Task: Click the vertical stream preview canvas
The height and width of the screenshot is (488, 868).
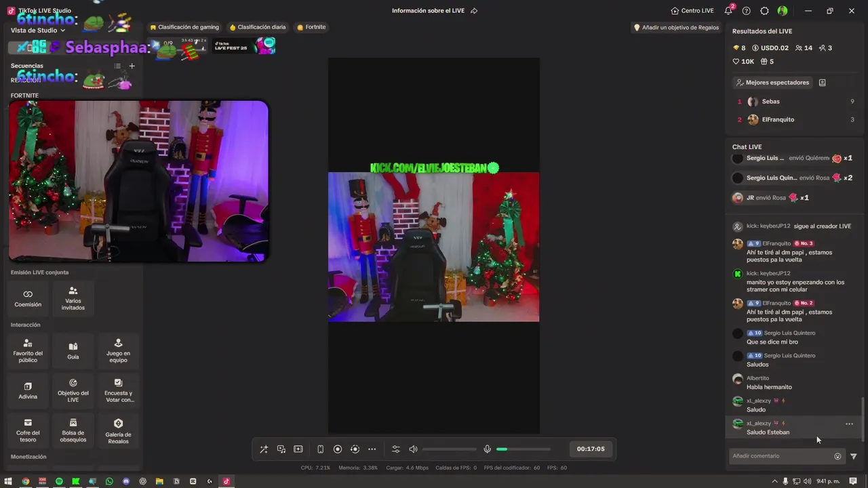Action: point(434,245)
